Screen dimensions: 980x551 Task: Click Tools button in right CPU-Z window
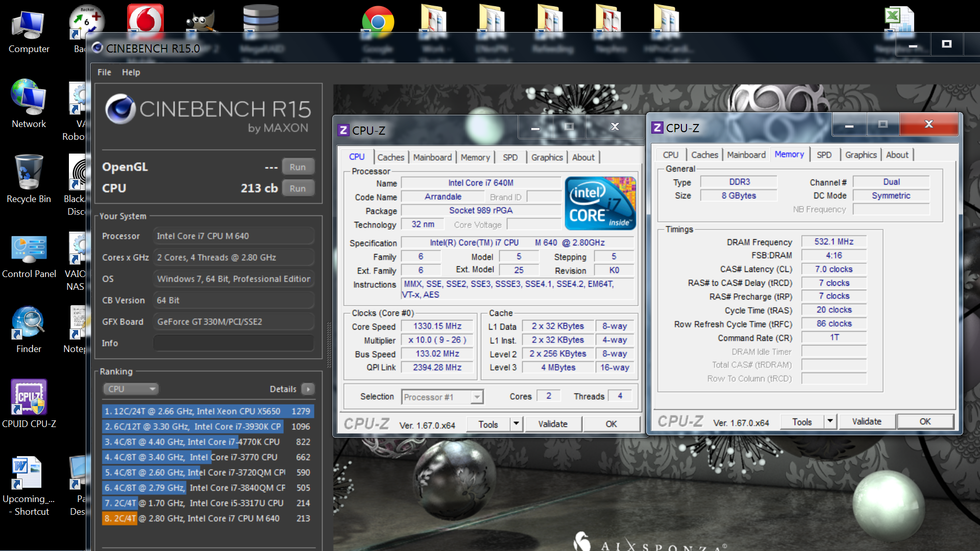click(802, 421)
